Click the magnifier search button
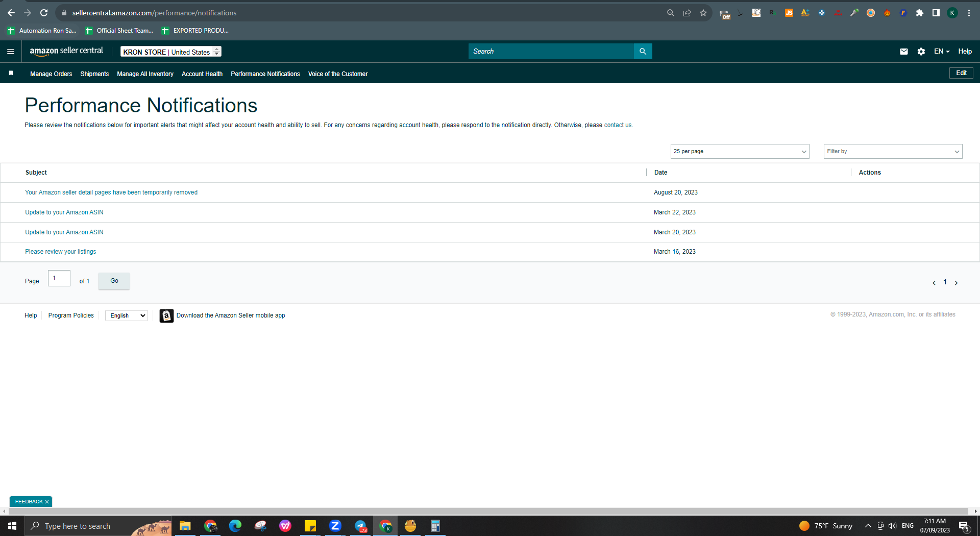 coord(643,52)
